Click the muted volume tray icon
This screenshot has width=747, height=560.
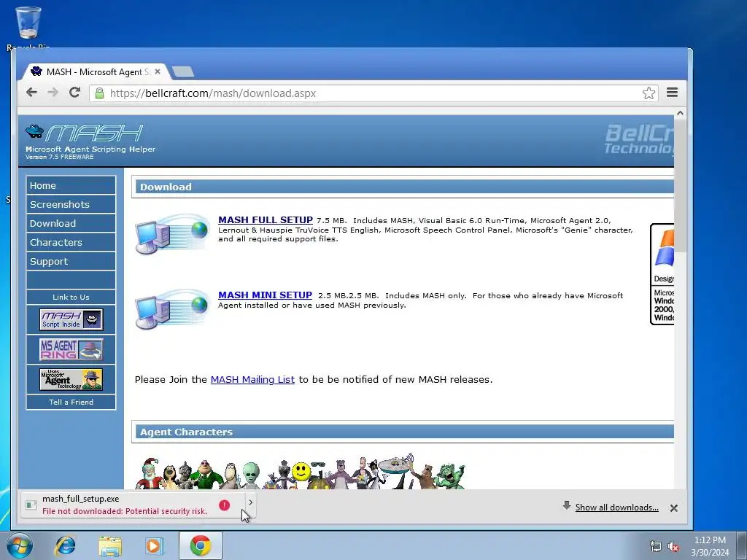tap(673, 546)
